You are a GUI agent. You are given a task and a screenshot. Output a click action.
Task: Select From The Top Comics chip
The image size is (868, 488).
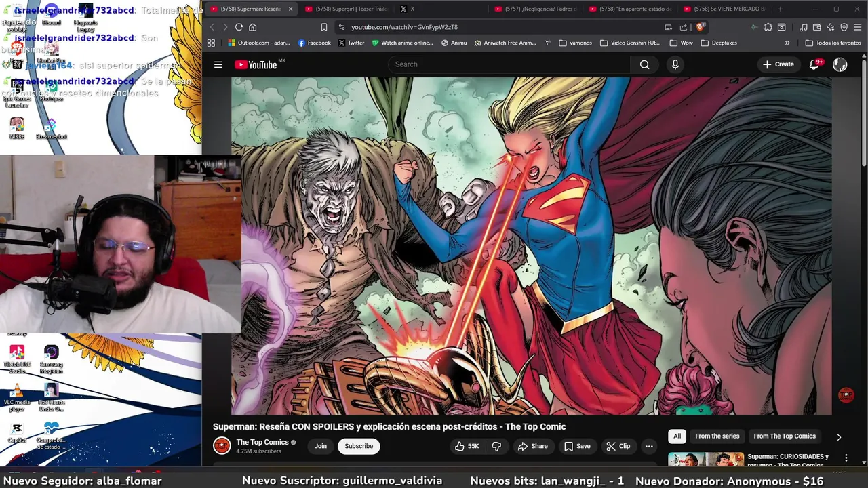(x=785, y=436)
